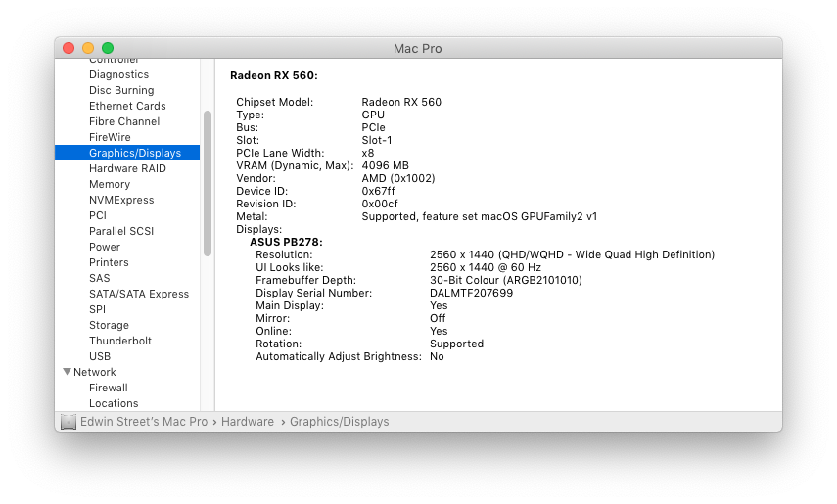Click Edwin Street's Mac Pro in path bar
This screenshot has height=504, width=837.
(144, 422)
